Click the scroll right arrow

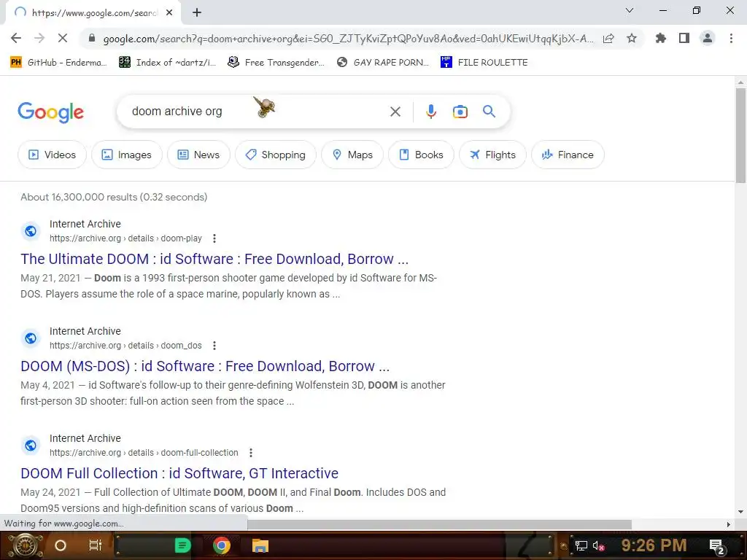(729, 524)
